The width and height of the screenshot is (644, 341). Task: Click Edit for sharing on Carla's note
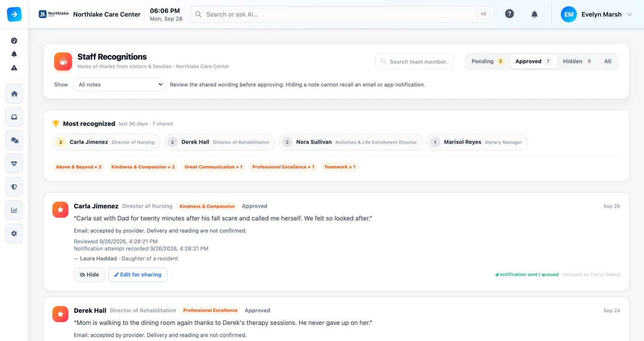(138, 274)
